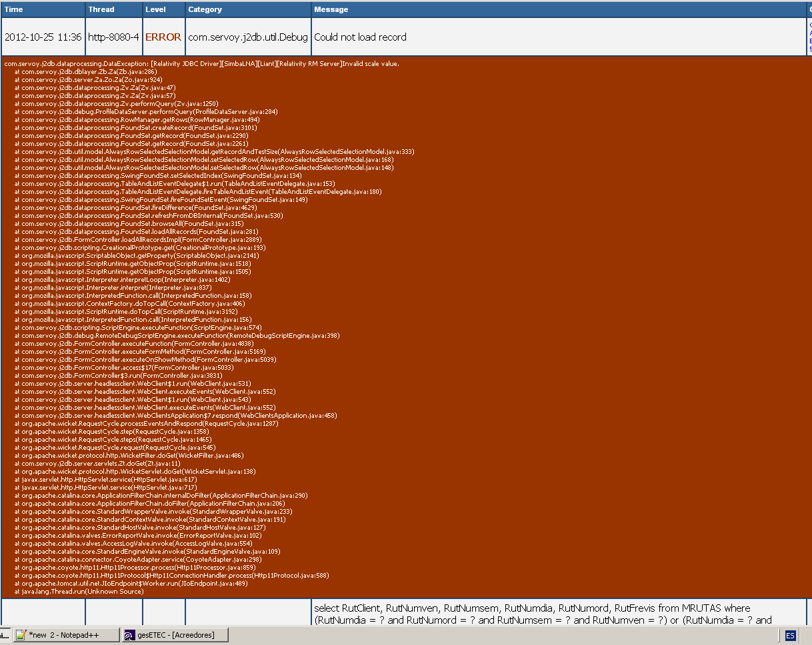Click the RowManager.getRows stack line
812x645 pixels.
(x=137, y=119)
